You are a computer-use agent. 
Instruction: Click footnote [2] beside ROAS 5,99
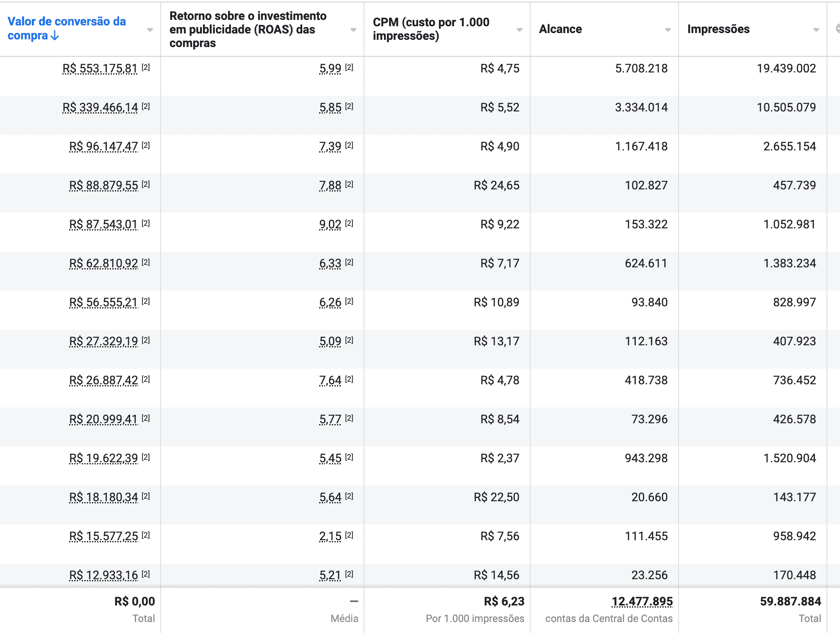[x=349, y=67]
